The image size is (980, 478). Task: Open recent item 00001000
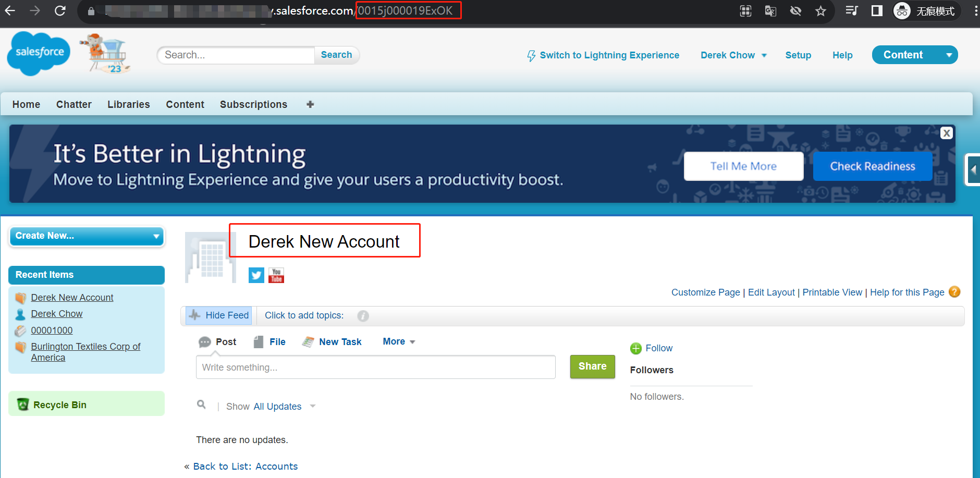click(x=52, y=330)
